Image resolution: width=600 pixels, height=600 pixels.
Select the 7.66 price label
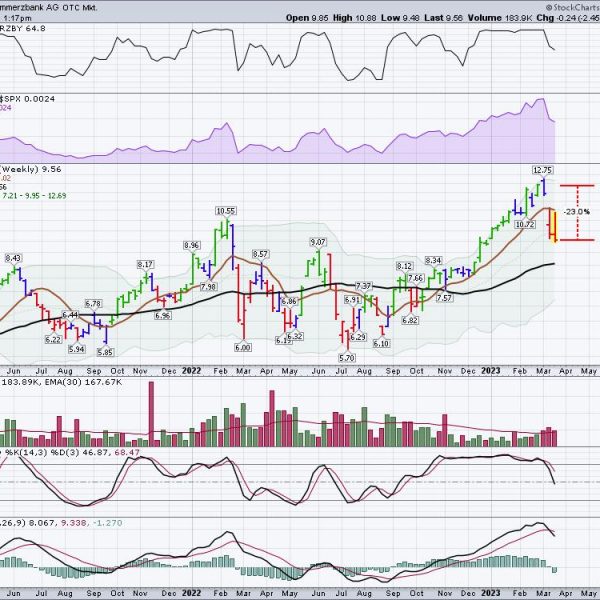pos(415,278)
